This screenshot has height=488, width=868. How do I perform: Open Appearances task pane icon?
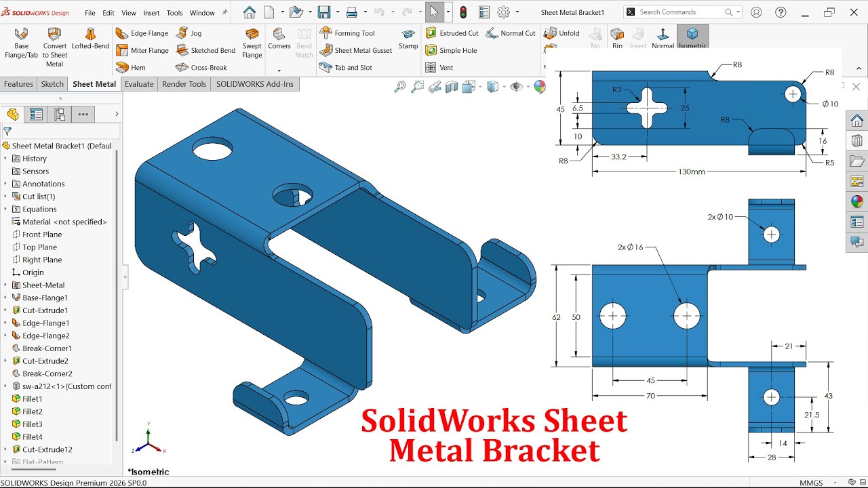click(x=857, y=201)
